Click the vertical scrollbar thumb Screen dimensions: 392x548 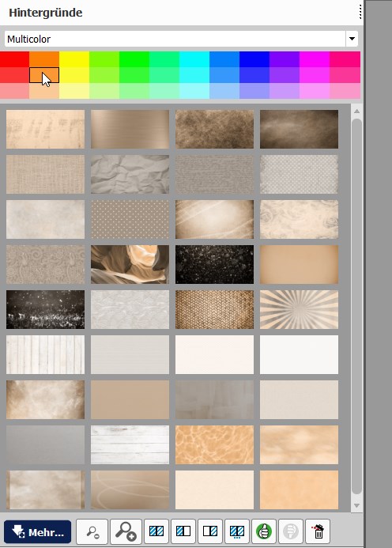[356, 307]
